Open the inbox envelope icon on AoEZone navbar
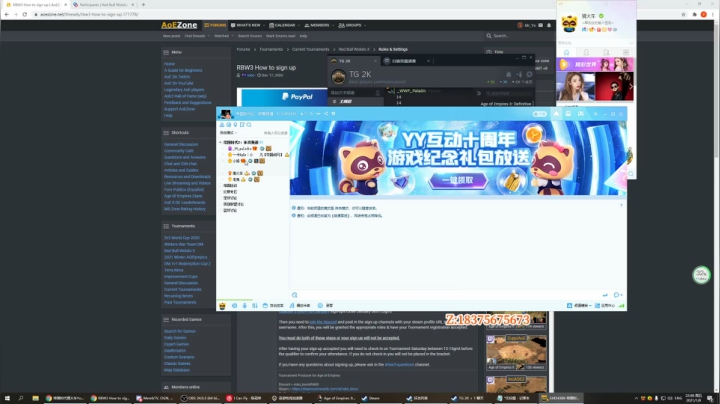720x404 pixels. pyautogui.click(x=540, y=25)
